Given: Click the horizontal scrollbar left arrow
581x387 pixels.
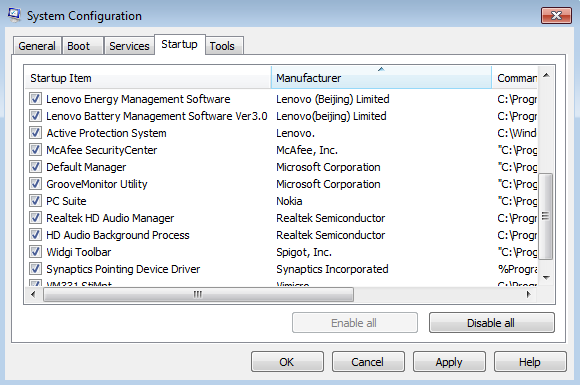Looking at the screenshot, I should pos(33,295).
